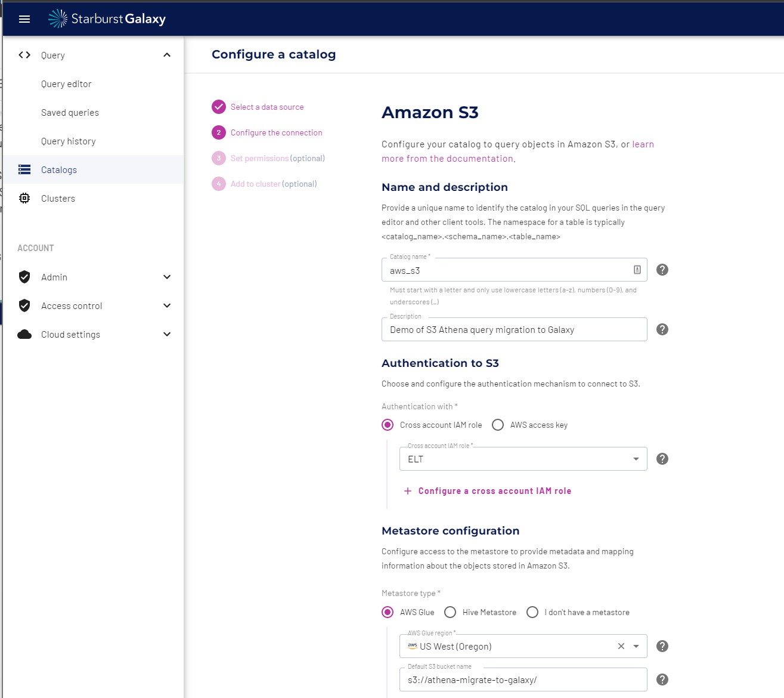This screenshot has height=698, width=784.
Task: Click into Default S3 bucket name field
Action: coord(523,680)
